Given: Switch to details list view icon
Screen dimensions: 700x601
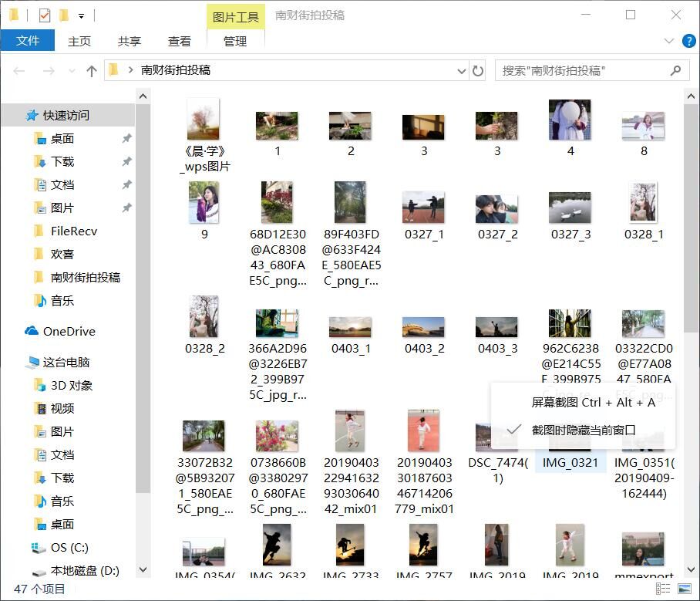Looking at the screenshot, I should [x=663, y=589].
